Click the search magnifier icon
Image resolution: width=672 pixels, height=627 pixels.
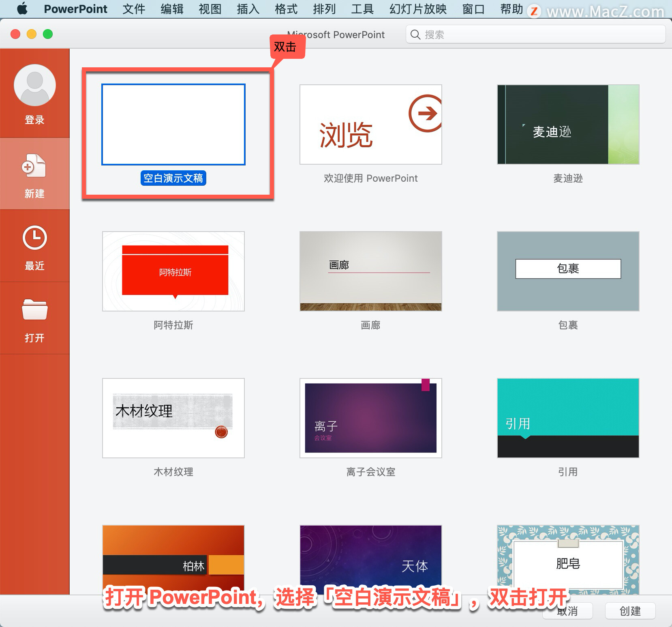[415, 34]
